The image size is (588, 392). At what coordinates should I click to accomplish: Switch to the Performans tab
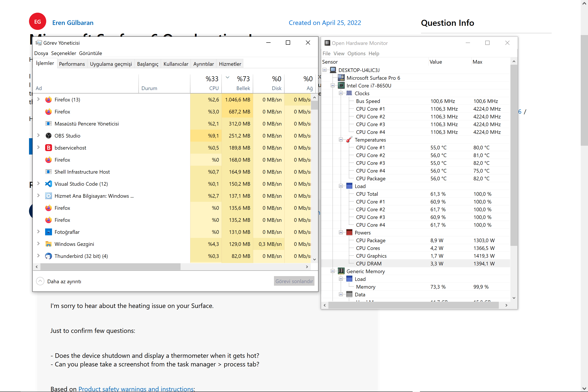[72, 64]
